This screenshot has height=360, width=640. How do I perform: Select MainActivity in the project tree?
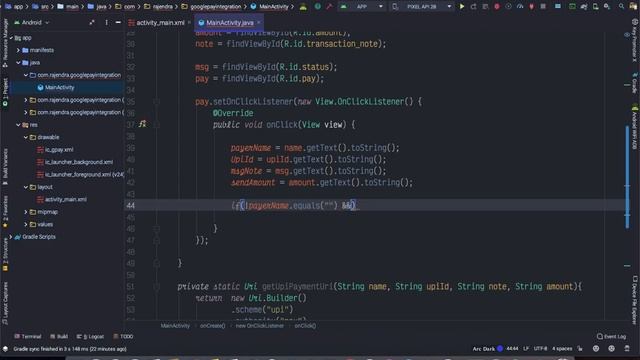[59, 87]
